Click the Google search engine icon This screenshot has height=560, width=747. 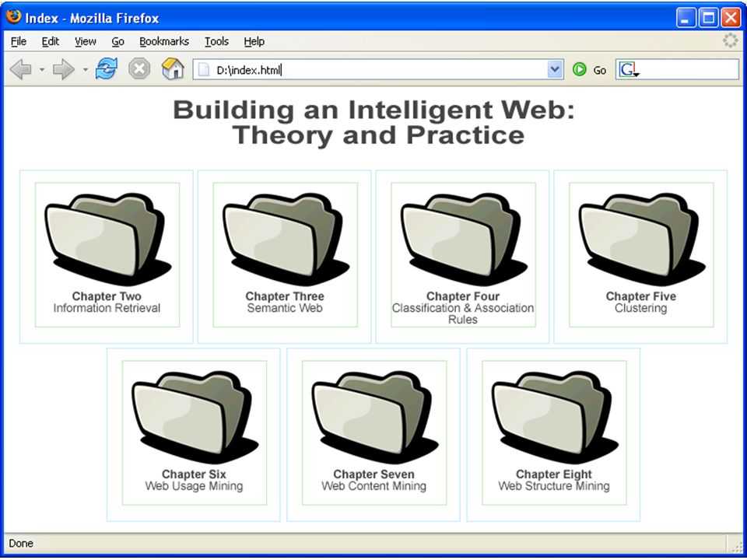[629, 70]
